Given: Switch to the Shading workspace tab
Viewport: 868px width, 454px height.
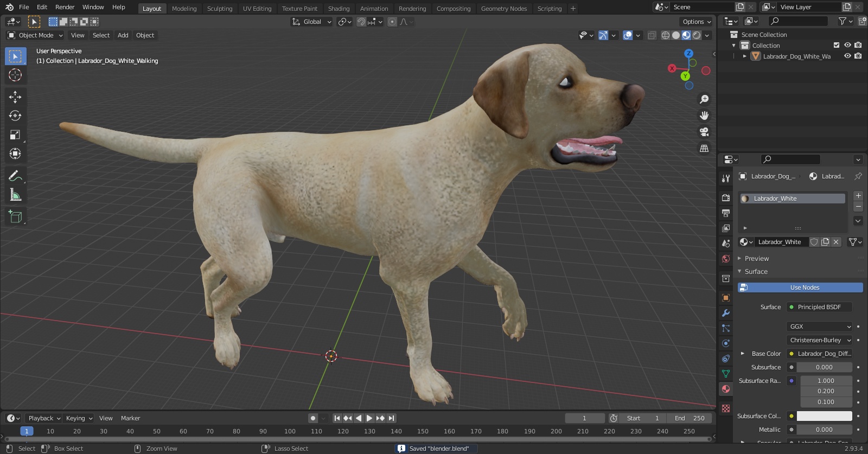Looking at the screenshot, I should 339,9.
